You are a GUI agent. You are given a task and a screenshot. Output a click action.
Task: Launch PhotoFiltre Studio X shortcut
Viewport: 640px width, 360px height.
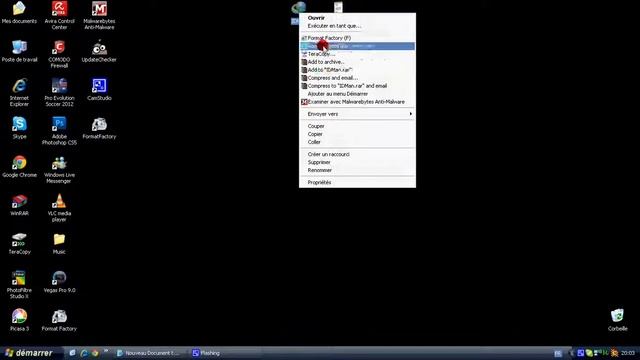point(19,284)
